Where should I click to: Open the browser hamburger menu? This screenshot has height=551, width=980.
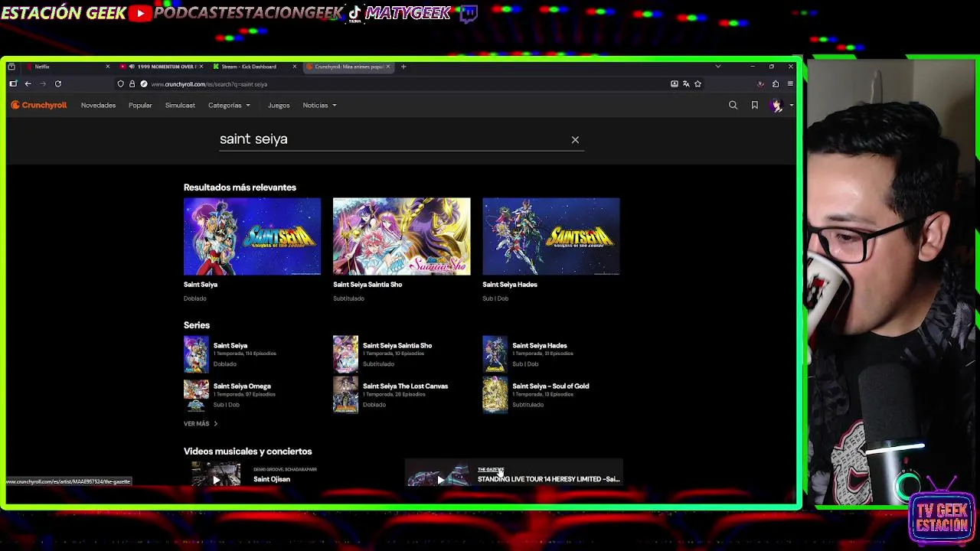point(790,84)
